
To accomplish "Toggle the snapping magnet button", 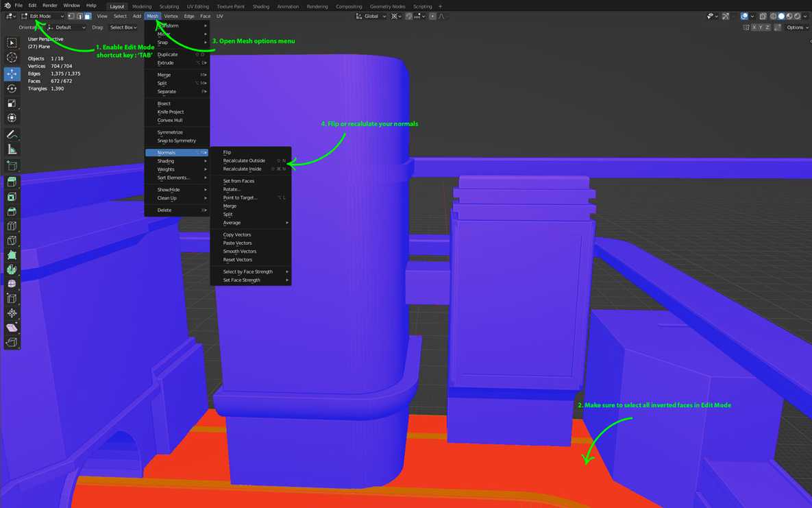I will tap(408, 16).
